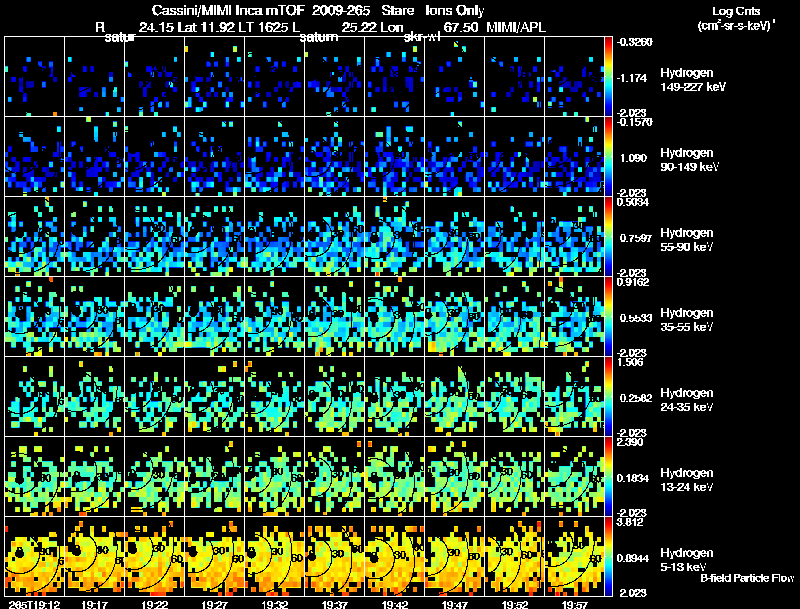
Task: Click the B-field Particle Flow caption
Action: coord(747,578)
